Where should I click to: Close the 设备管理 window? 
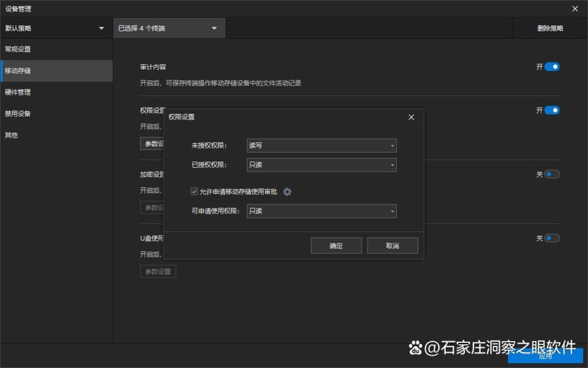pos(575,9)
